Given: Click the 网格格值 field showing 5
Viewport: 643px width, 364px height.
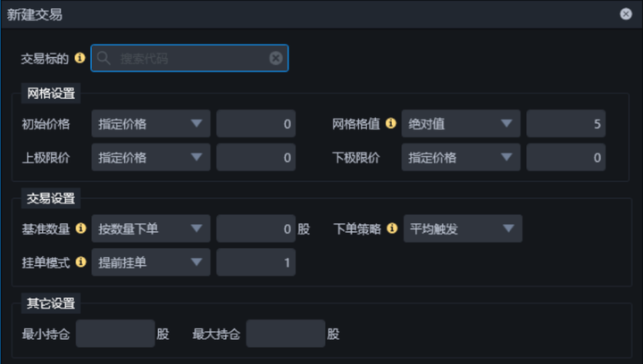Looking at the screenshot, I should click(x=565, y=124).
